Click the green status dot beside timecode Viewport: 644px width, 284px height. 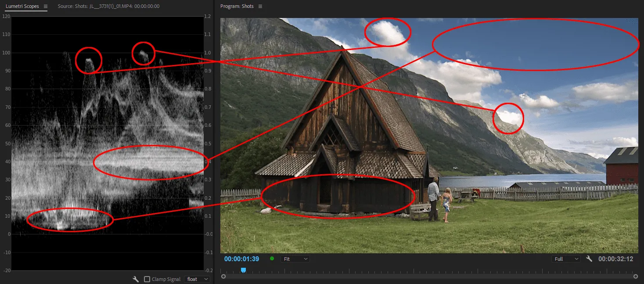[x=272, y=259]
